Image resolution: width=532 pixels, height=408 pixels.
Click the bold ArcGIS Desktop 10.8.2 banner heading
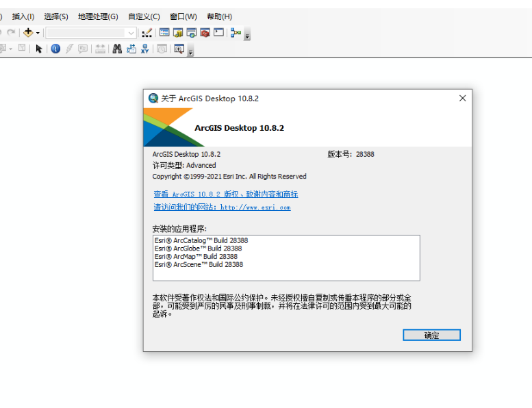(239, 128)
